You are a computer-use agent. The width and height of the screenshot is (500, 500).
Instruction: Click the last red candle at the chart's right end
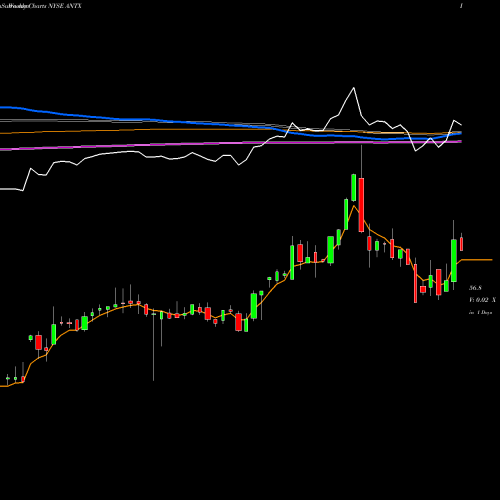[x=462, y=244]
